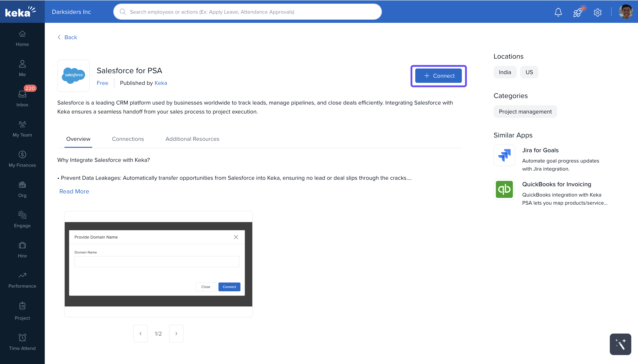Open the QuickBooks for Invoicing similar app
The width and height of the screenshot is (638, 364).
coord(557,184)
